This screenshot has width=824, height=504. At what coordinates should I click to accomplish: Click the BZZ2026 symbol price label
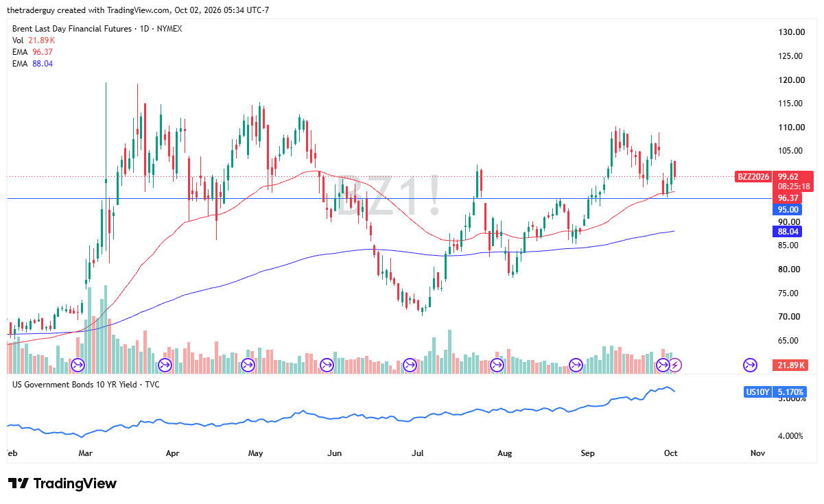(753, 176)
